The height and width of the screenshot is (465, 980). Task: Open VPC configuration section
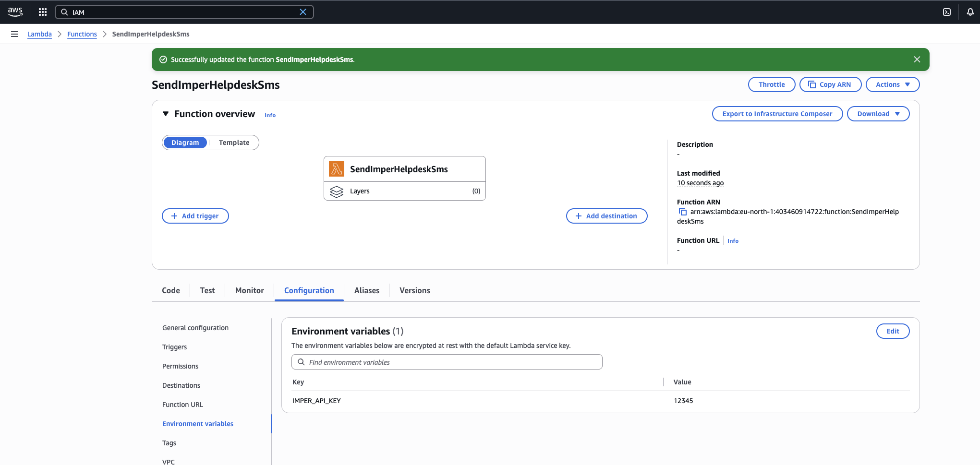[x=169, y=462]
